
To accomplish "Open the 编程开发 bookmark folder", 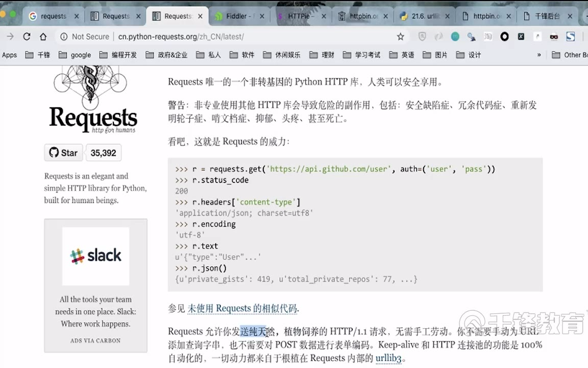I will coord(118,55).
